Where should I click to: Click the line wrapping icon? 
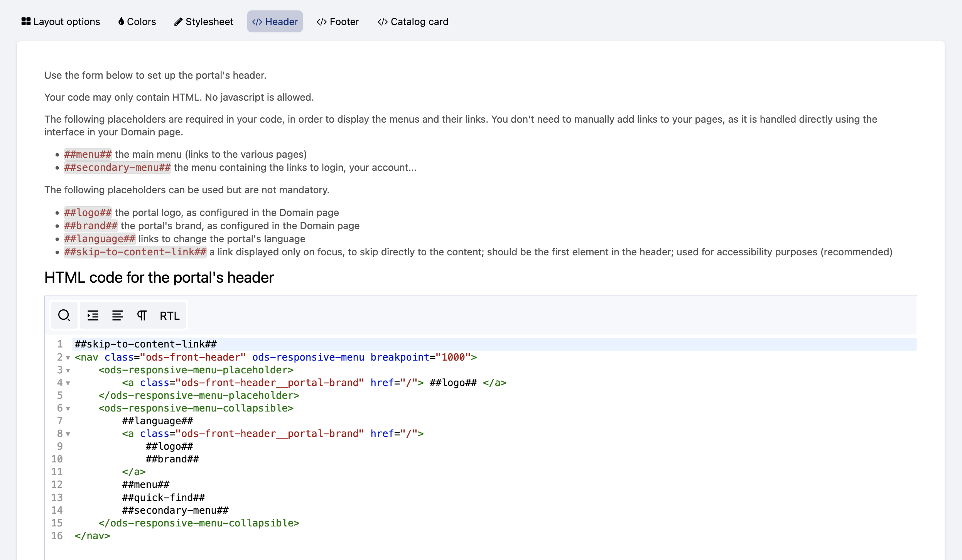click(117, 315)
